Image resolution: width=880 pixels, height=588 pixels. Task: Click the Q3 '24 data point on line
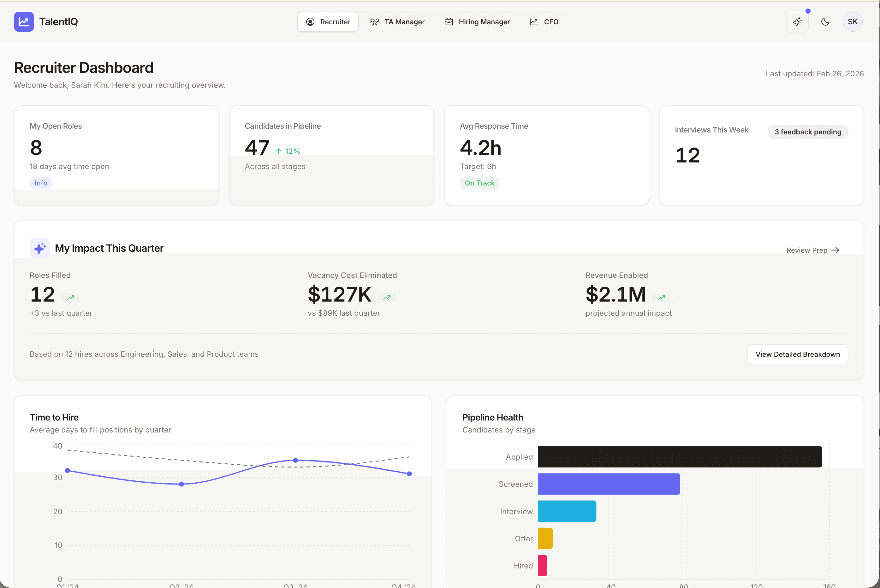(x=295, y=460)
